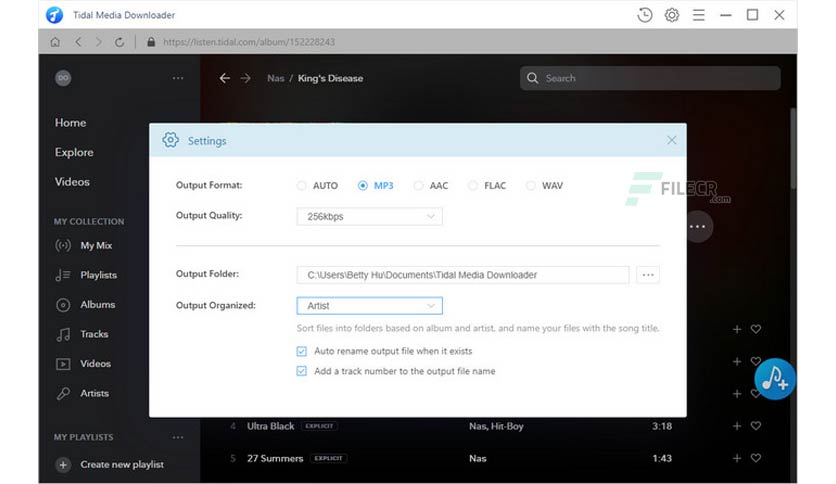Click the URL address bar

coord(248,42)
